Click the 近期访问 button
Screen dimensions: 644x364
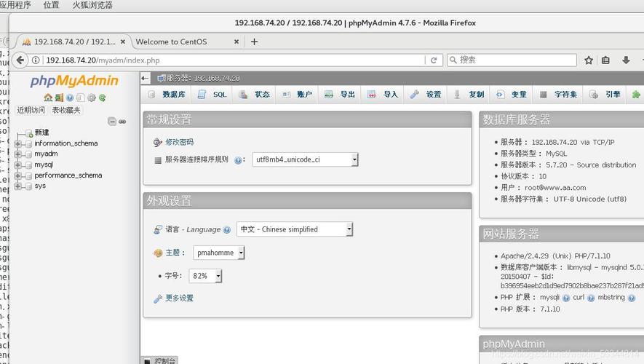[x=31, y=110]
